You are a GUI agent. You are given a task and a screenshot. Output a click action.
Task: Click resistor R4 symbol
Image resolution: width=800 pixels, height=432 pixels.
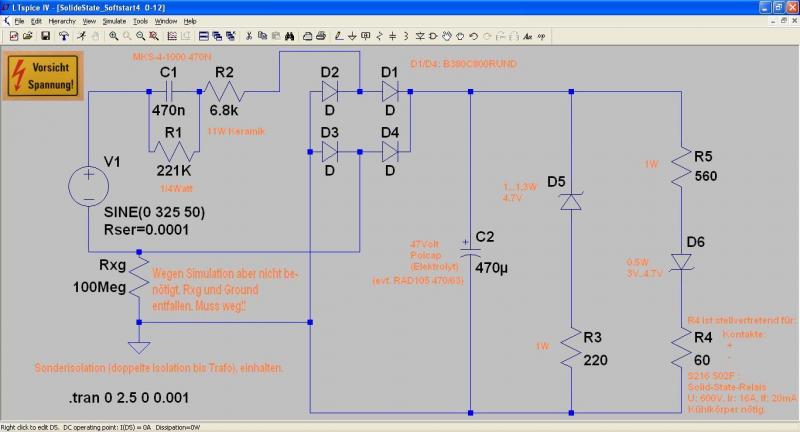pos(682,347)
